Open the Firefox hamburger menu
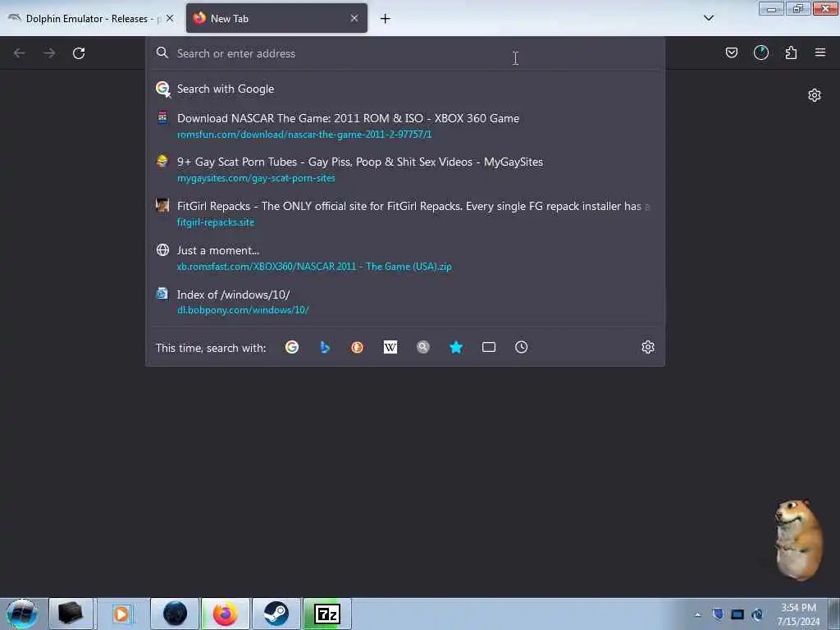Screen dimensions: 840x630 820,52
